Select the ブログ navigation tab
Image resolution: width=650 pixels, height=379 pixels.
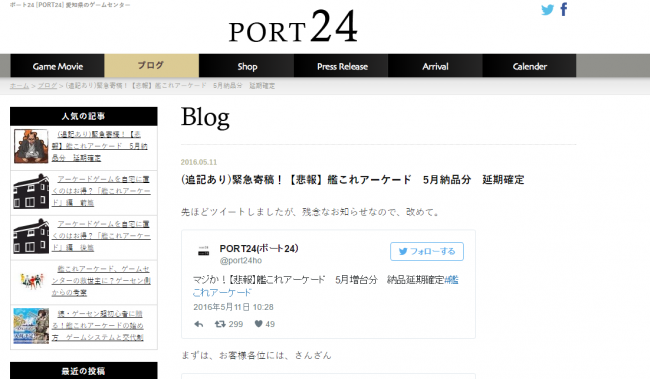[x=151, y=66]
